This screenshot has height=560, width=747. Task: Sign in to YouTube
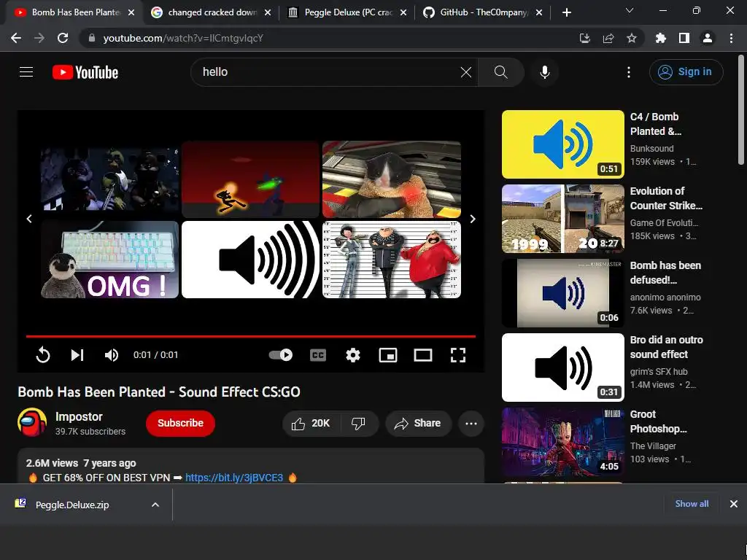point(686,72)
